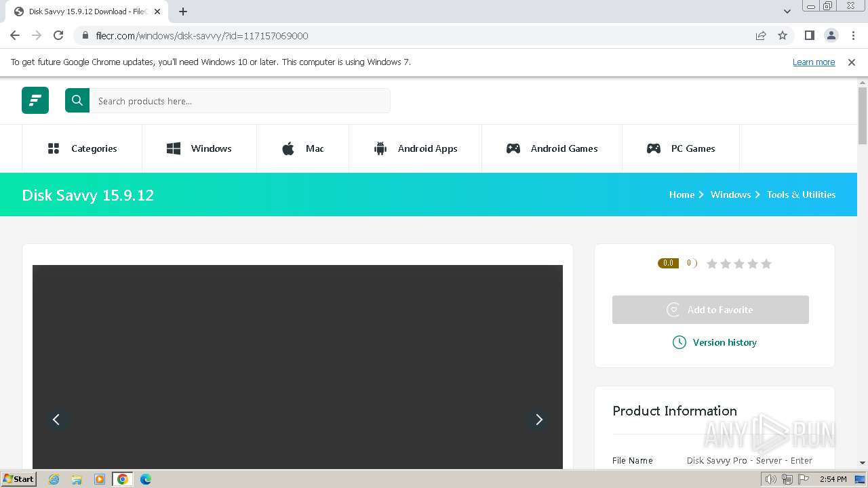Click the FileCR logo icon

tap(35, 100)
